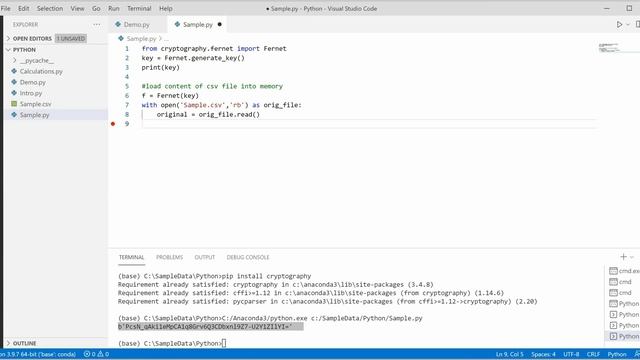Change indentation via Spaces: 4
Viewport: 640px width, 360px height.
pyautogui.click(x=543, y=354)
